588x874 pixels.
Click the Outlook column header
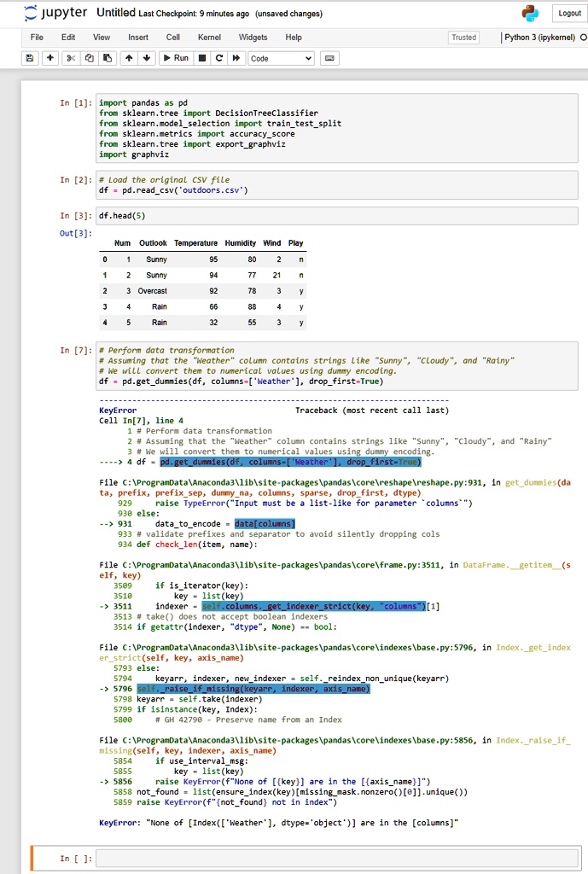pyautogui.click(x=153, y=243)
